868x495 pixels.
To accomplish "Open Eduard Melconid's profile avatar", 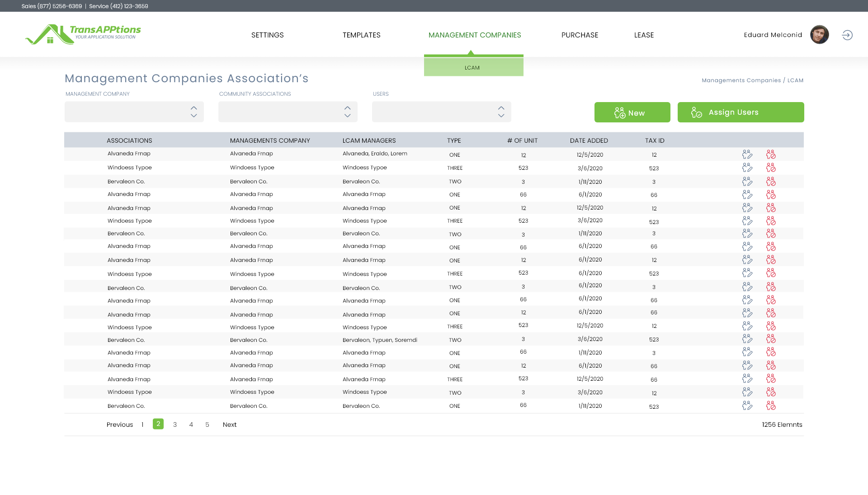I will point(819,35).
